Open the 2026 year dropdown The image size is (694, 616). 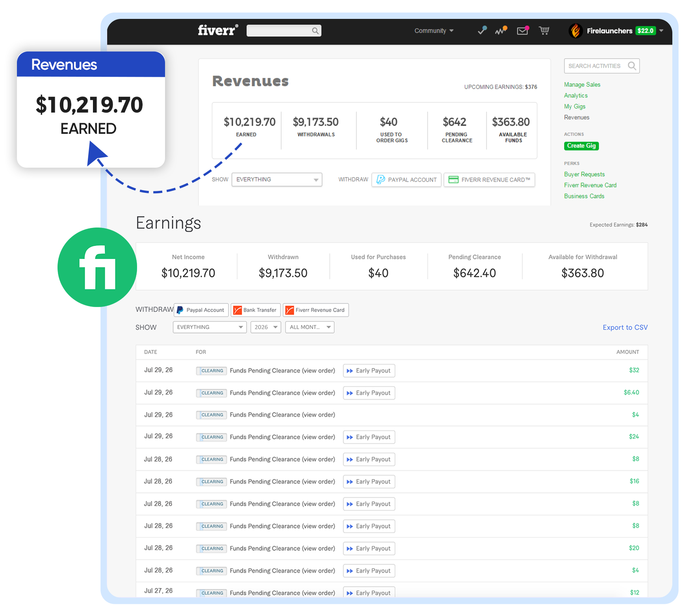(x=266, y=327)
